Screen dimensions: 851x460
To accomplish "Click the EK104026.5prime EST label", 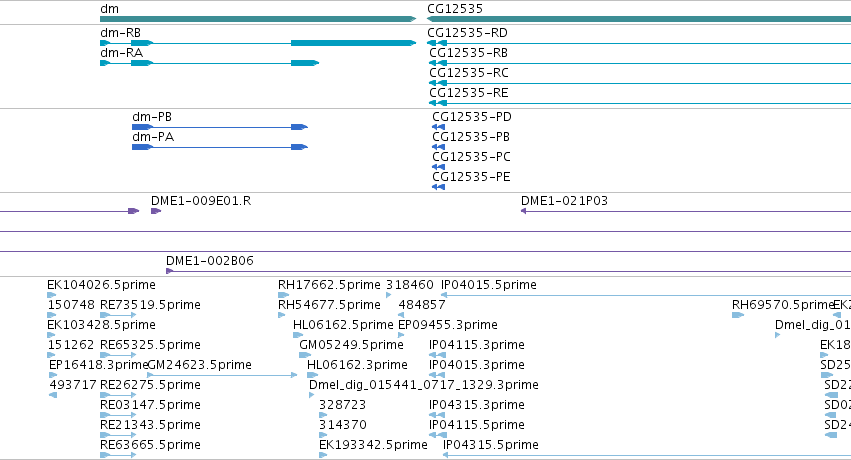I will [x=101, y=285].
